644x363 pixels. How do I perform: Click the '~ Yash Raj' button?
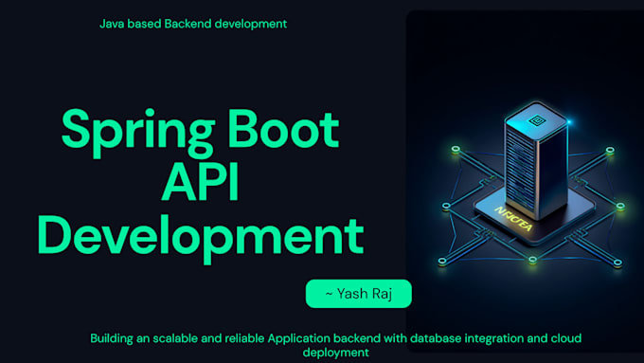point(359,294)
